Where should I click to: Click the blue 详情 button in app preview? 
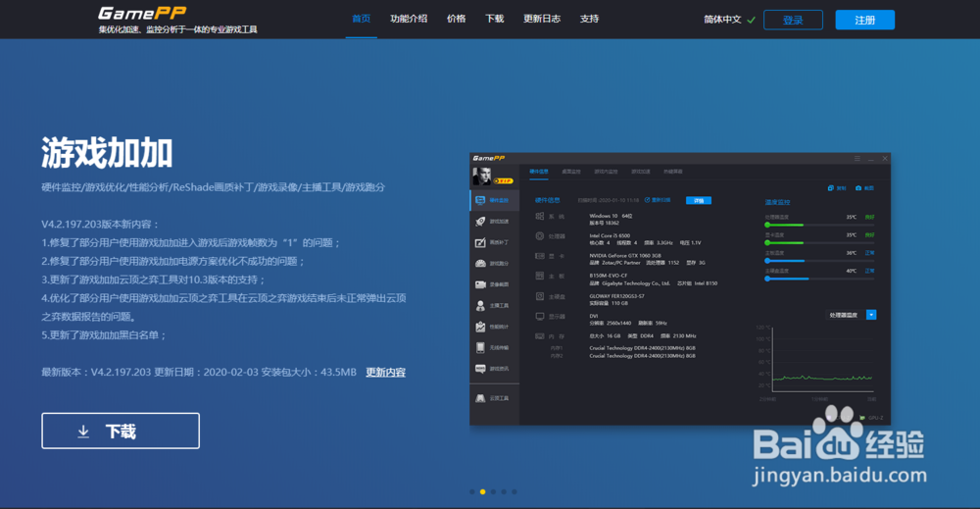point(698,201)
